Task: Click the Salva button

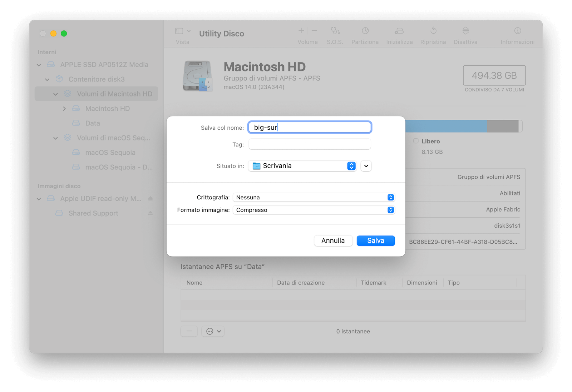Action: pyautogui.click(x=375, y=240)
